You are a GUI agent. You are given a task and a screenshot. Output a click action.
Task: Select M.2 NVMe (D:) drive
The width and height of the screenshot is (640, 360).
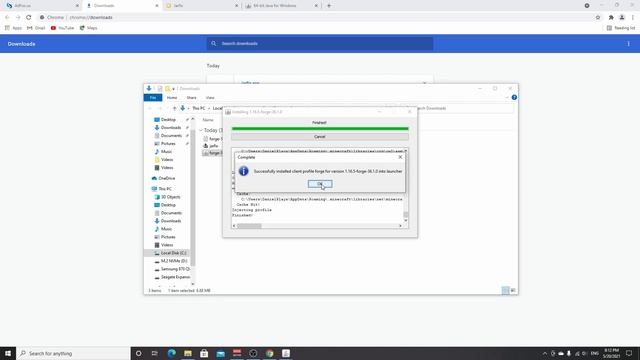point(174,261)
